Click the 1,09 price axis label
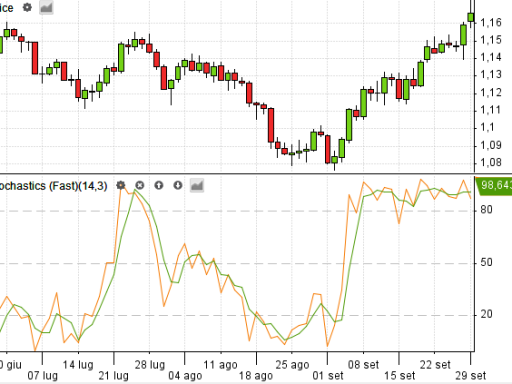 491,145
